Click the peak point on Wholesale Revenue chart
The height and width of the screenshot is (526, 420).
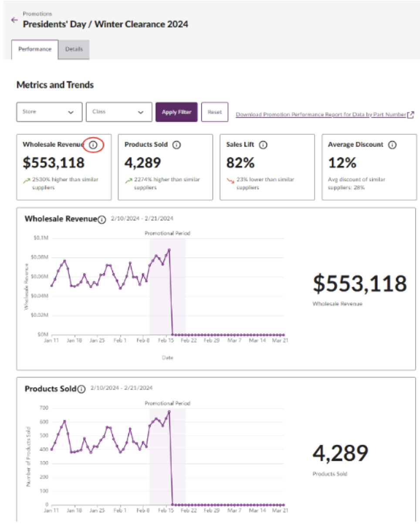(x=169, y=250)
